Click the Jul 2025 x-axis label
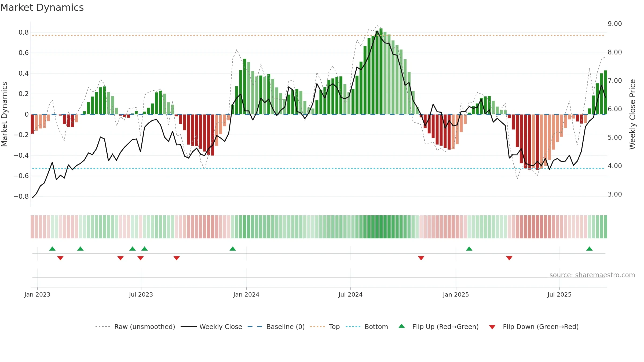The image size is (644, 362). click(x=559, y=294)
